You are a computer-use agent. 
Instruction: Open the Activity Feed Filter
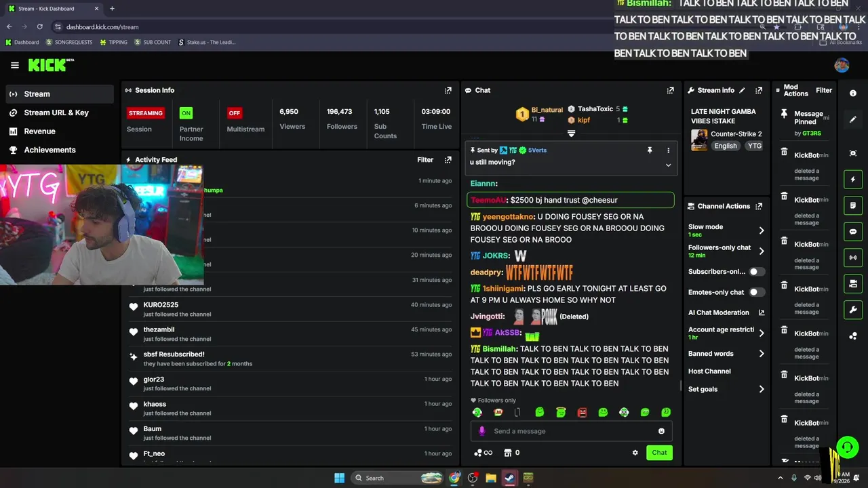click(425, 160)
